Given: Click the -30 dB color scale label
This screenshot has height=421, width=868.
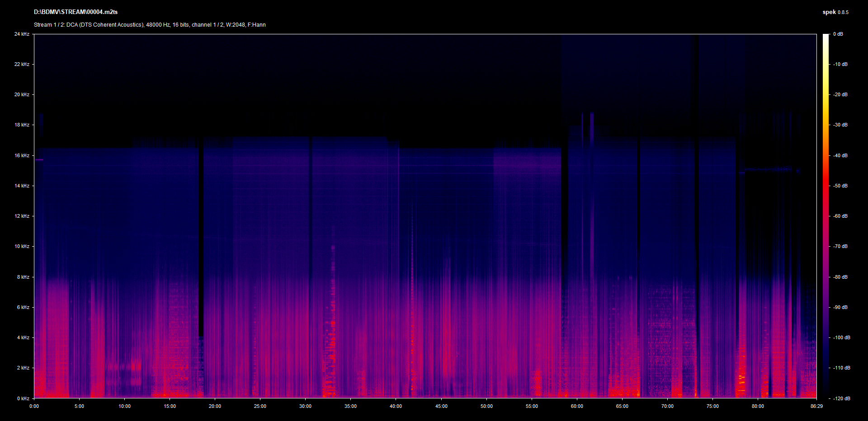Looking at the screenshot, I should 840,125.
